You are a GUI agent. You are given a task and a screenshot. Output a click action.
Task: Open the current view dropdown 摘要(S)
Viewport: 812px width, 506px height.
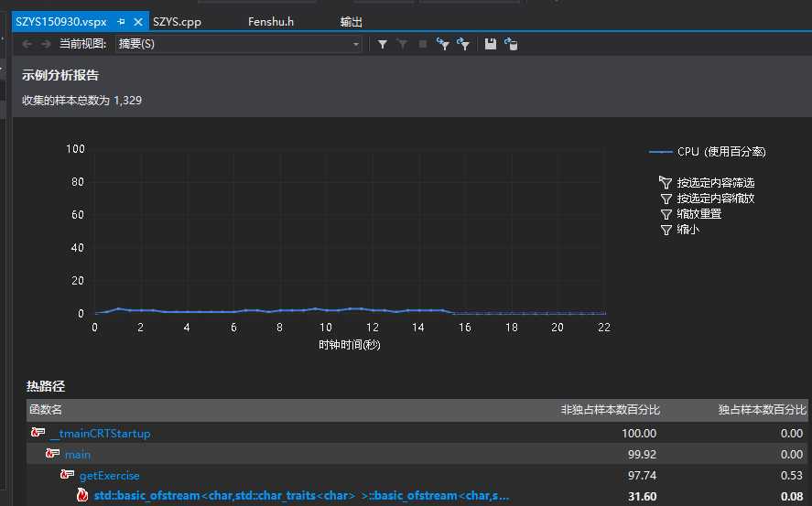click(x=238, y=44)
